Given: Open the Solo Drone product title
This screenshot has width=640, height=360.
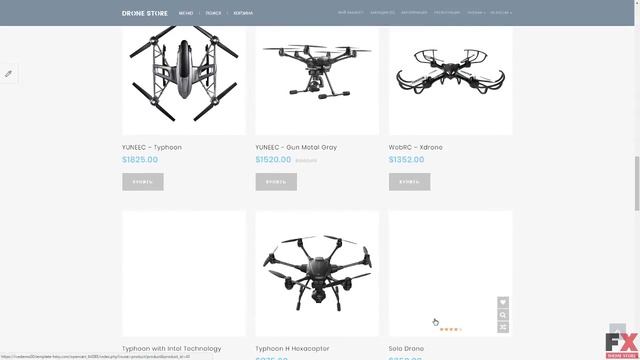Looking at the screenshot, I should coord(406,349).
